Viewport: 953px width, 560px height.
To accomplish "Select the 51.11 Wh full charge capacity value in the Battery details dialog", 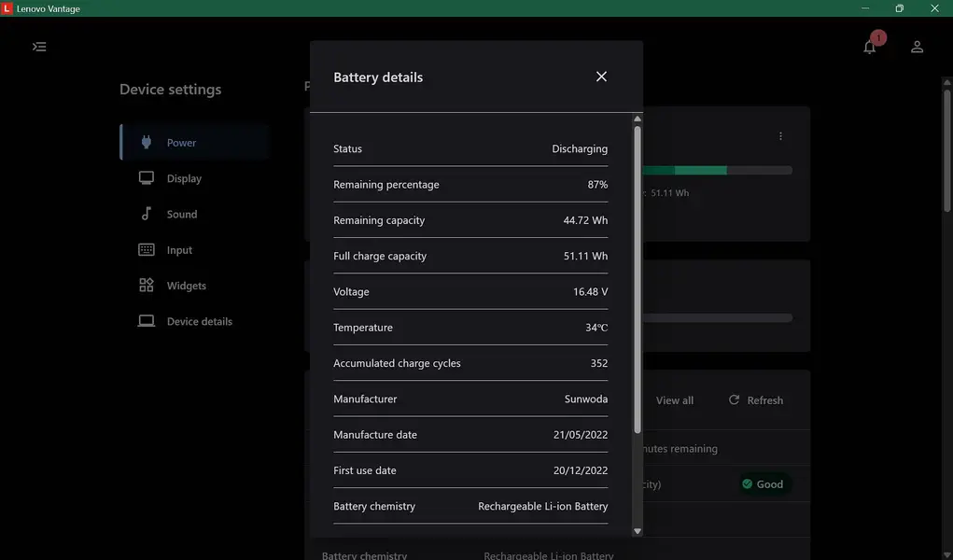I will (585, 256).
